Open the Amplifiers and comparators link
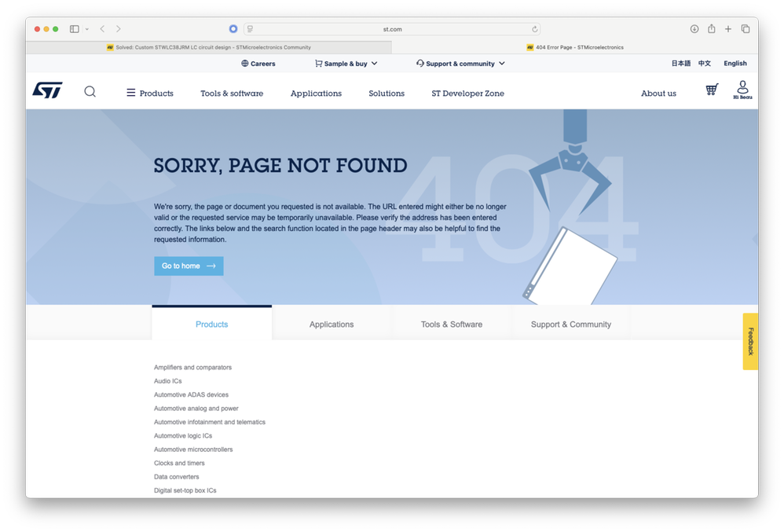 point(192,367)
